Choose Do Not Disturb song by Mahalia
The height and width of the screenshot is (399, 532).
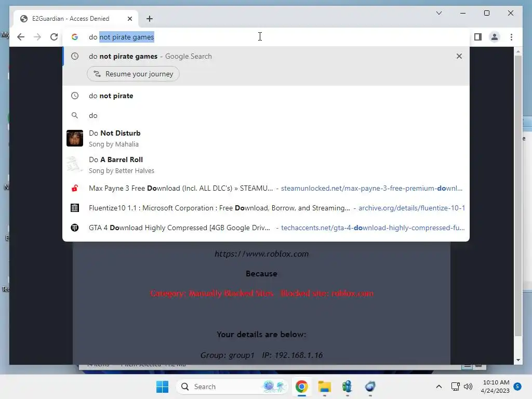(x=266, y=138)
